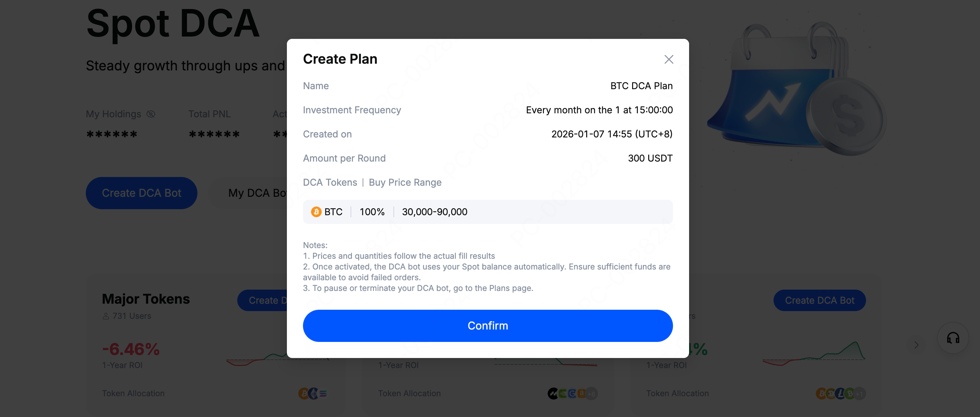Click the right card Create DCA Bot button
Image resolution: width=980 pixels, height=417 pixels.
[x=819, y=300]
